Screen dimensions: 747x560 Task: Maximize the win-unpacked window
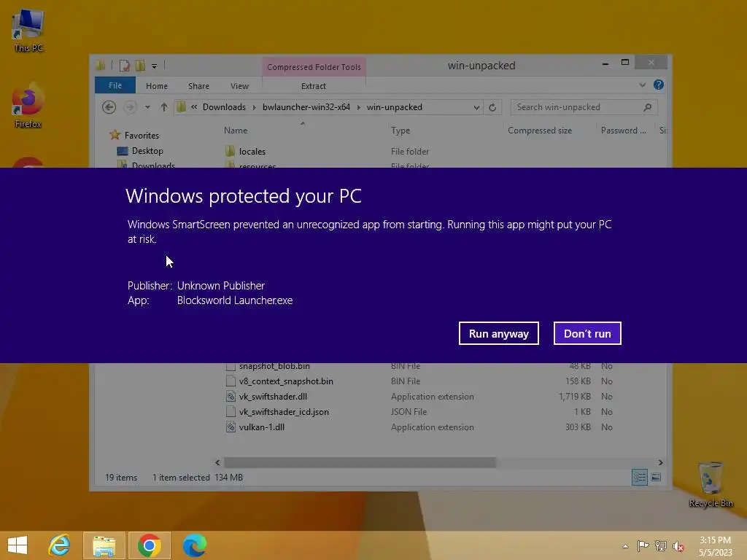[x=625, y=63]
